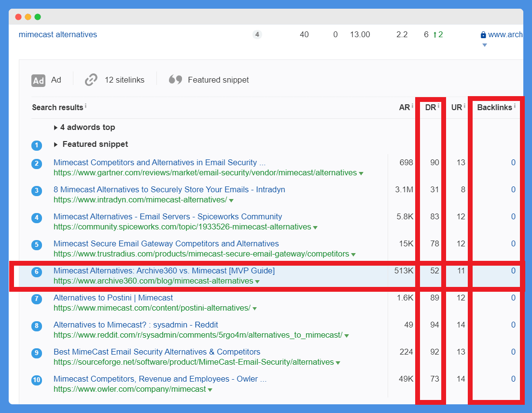Click the Featured snippet quote icon
This screenshot has width=532, height=413.
coord(175,80)
